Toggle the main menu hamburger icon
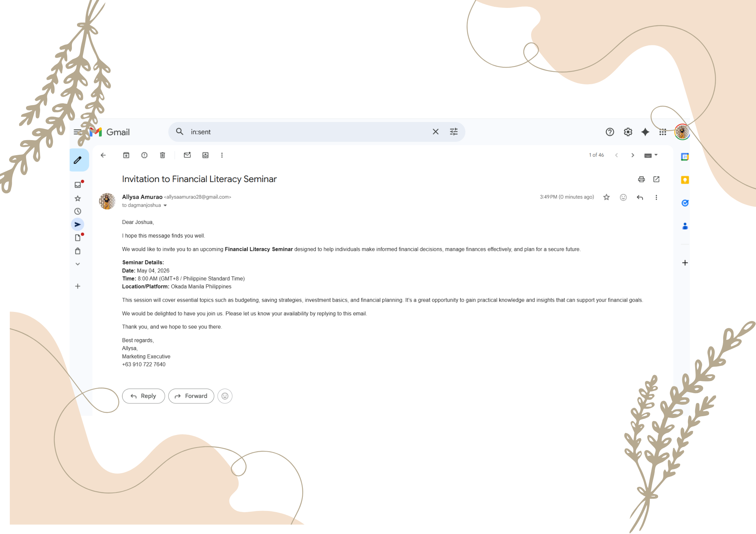This screenshot has height=534, width=756. click(77, 132)
